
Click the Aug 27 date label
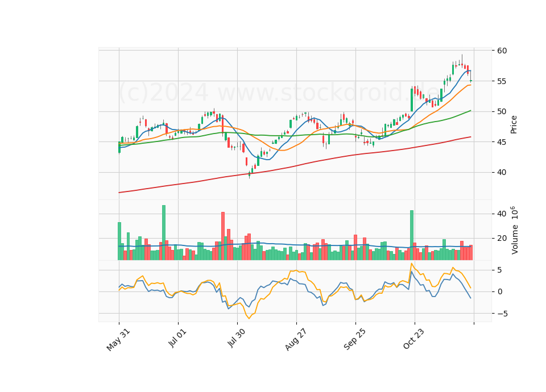(296, 339)
